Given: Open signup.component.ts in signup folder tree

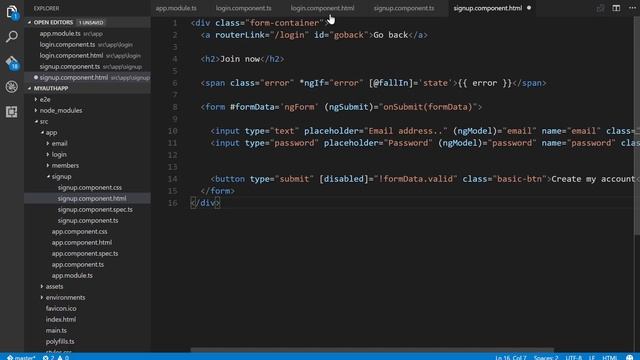Looking at the screenshot, I should 88,220.
